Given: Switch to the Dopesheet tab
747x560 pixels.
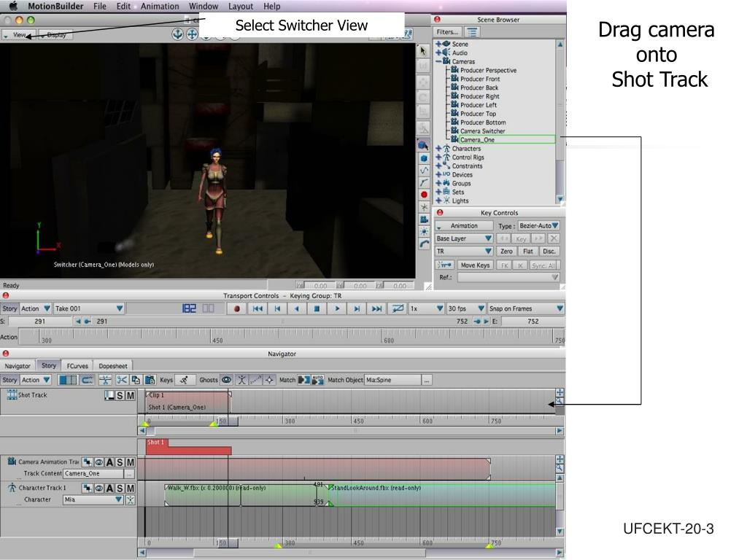Looking at the screenshot, I should 113,366.
